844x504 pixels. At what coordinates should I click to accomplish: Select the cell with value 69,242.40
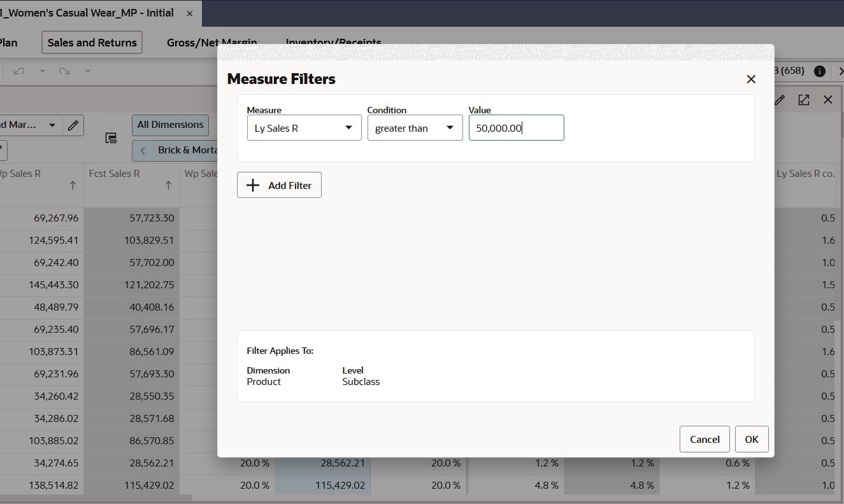[x=42, y=263]
